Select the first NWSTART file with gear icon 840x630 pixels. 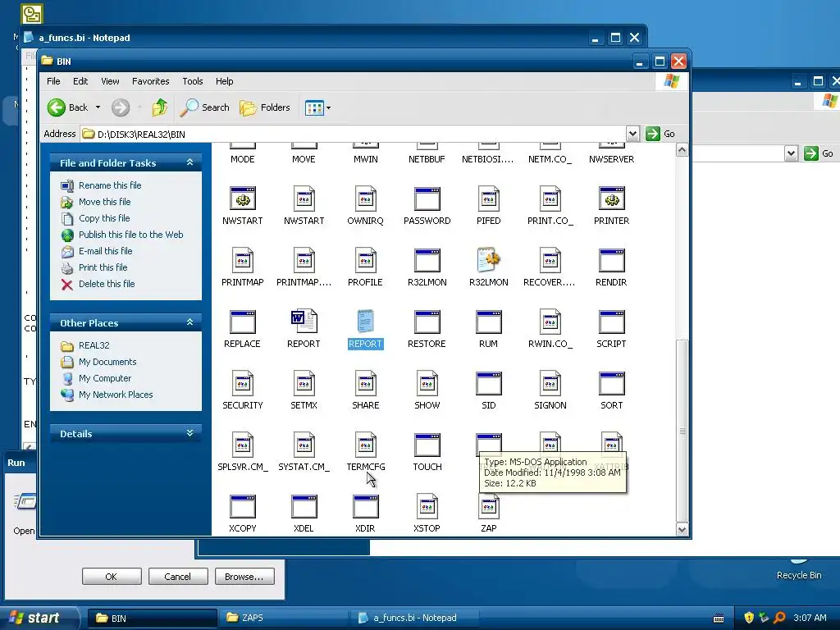click(x=242, y=199)
